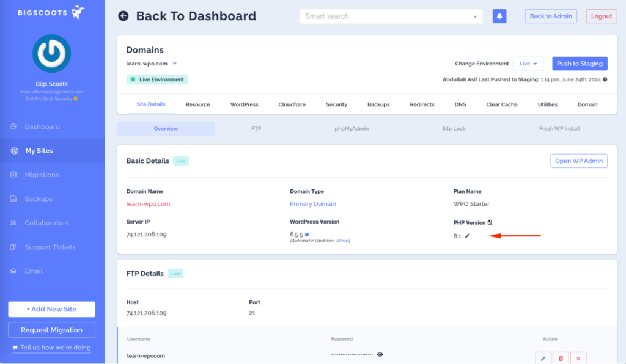Click the BigScoots logo
626x364 pixels.
click(51, 13)
